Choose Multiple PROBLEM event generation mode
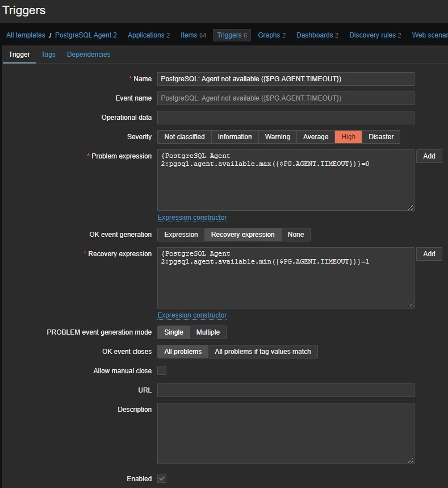The height and width of the screenshot is (488, 448). pos(208,332)
